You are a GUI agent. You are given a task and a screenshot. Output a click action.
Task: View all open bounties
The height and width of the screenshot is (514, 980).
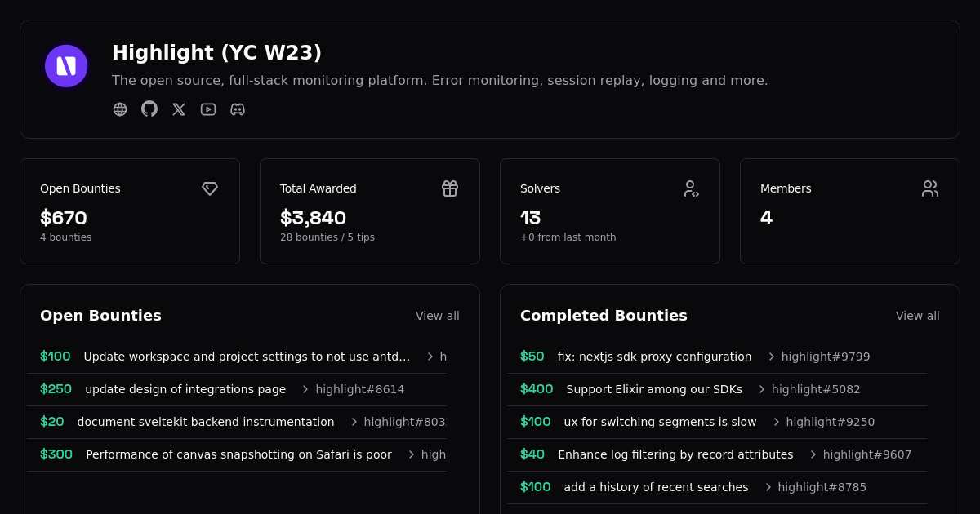point(438,316)
